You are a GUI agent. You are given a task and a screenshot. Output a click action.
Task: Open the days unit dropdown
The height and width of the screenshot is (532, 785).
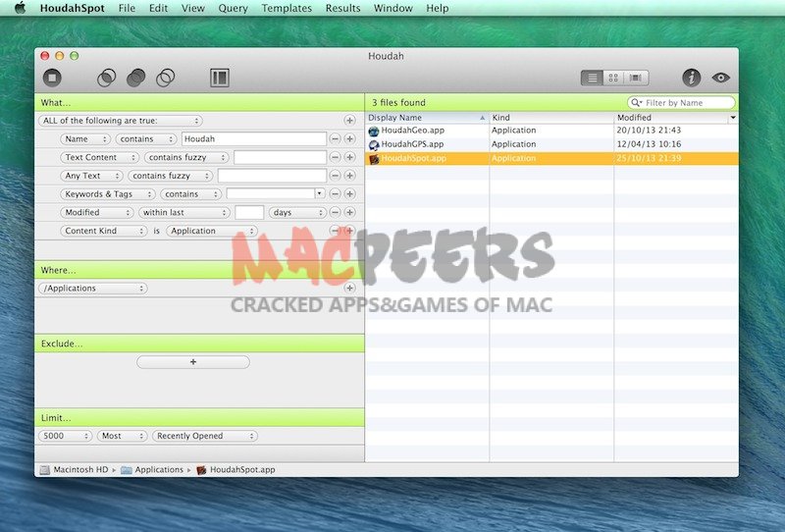(297, 212)
